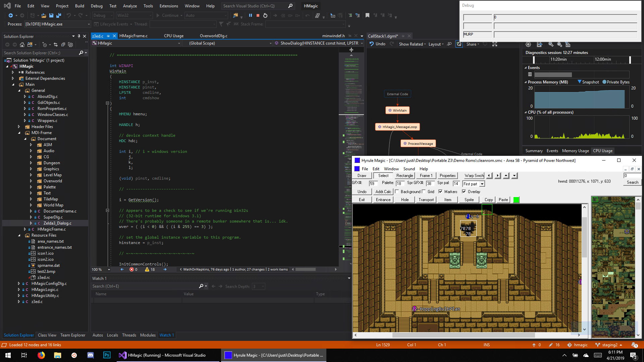This screenshot has height=362, width=644.
Task: Expand the Overworld folder node
Action: tap(31, 181)
